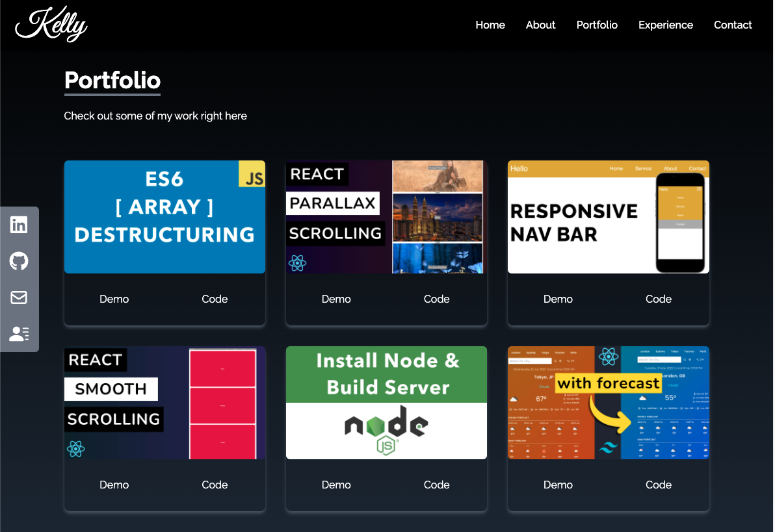Click the React Parallax Scrolling thumbnail

(386, 217)
